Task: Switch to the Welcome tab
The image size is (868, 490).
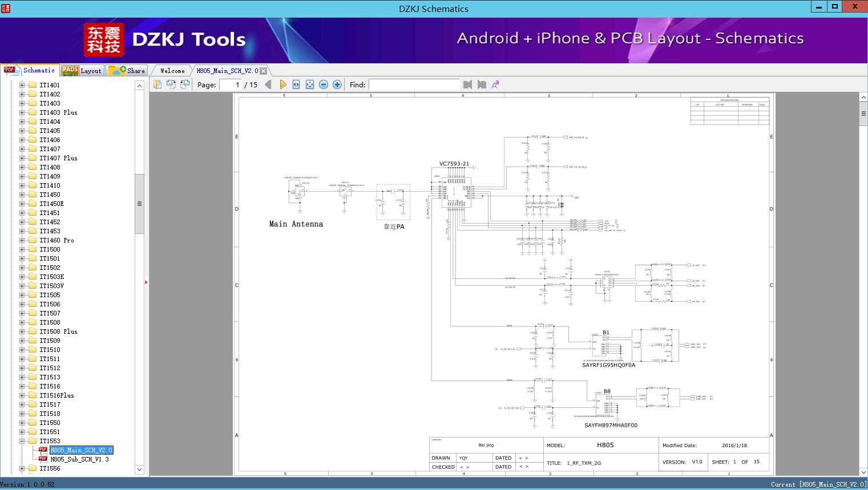Action: [172, 71]
